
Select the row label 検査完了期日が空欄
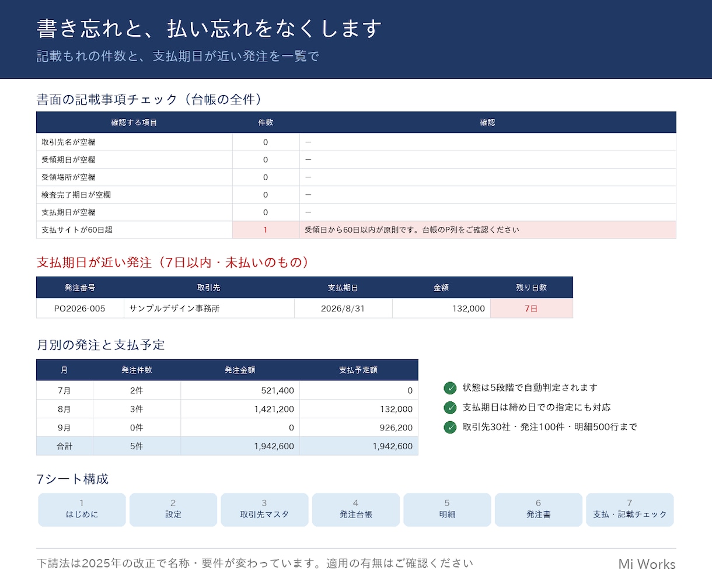76,195
